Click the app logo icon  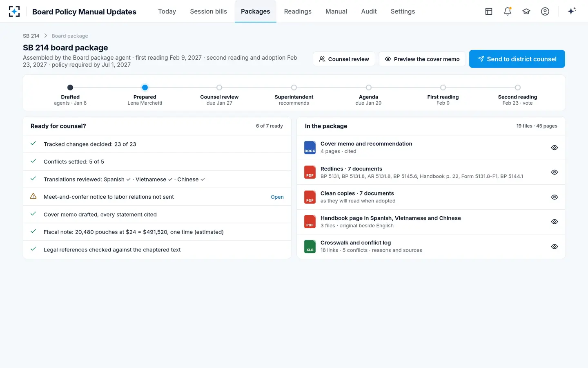(x=14, y=11)
